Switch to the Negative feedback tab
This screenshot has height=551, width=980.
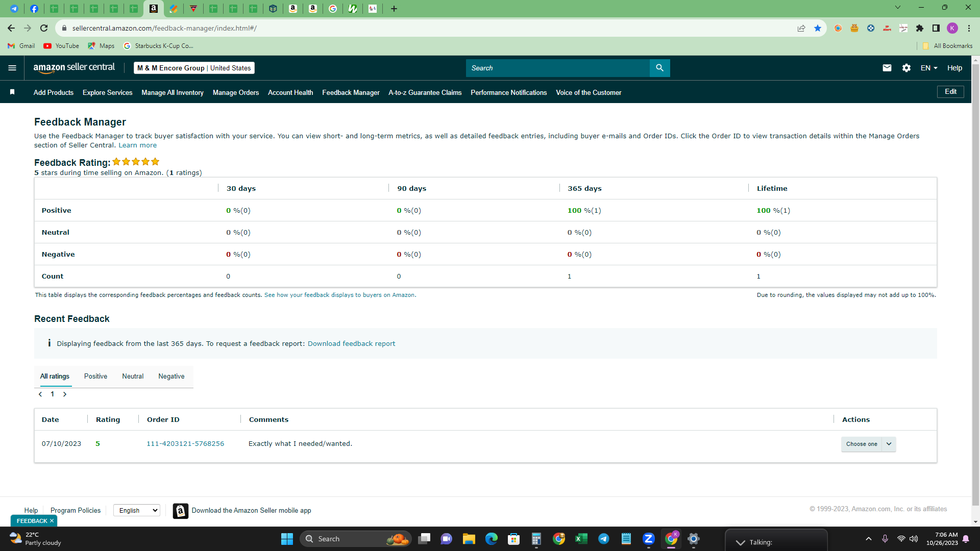click(171, 377)
